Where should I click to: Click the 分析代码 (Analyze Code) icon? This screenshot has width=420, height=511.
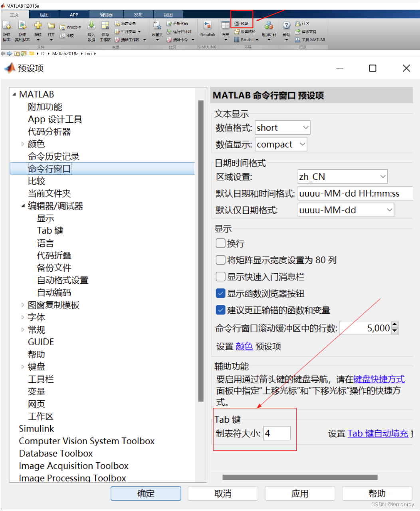tap(169, 24)
